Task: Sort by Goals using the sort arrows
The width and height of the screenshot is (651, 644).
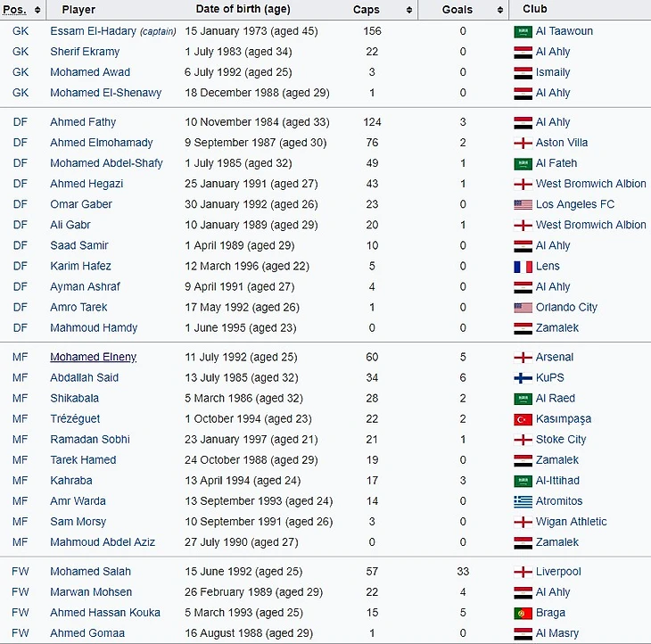Action: click(499, 10)
